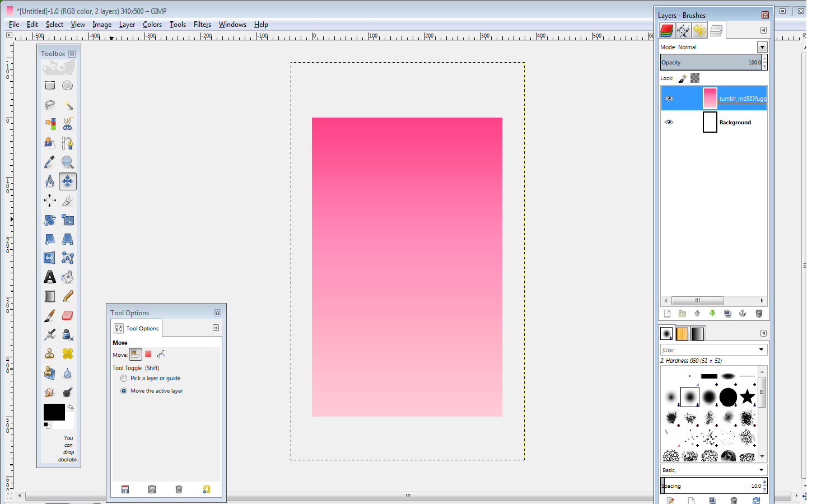Viewport: 840px width, 504px height.
Task: Swap foreground and background colors
Action: [71, 407]
